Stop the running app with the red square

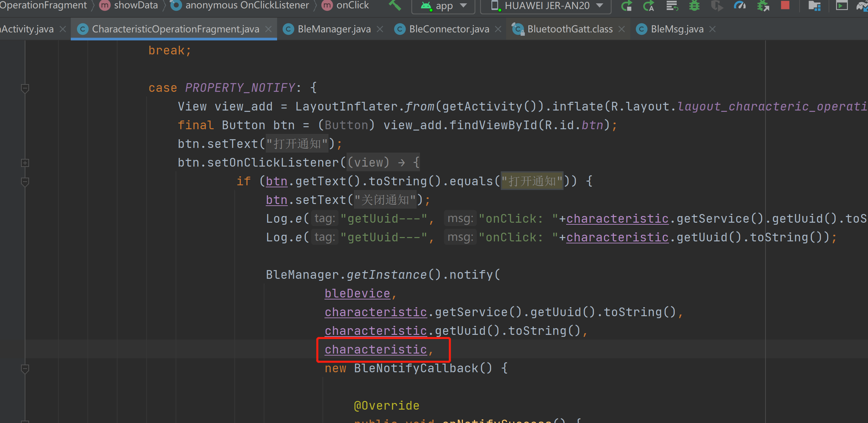[785, 6]
